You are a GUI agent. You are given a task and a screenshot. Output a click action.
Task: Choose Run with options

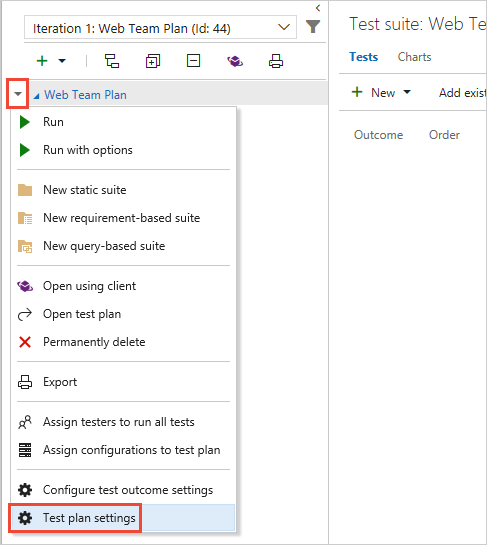pyautogui.click(x=123, y=150)
